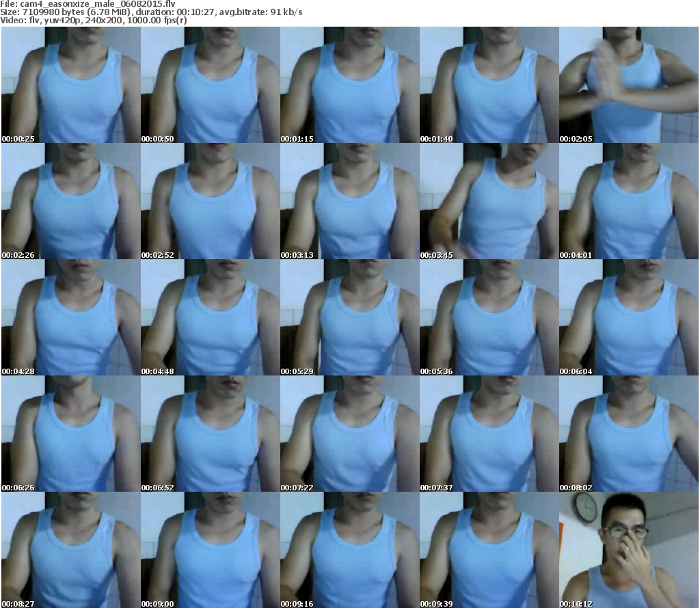Click the 00:02:05 frame with raised hand

coord(629,85)
